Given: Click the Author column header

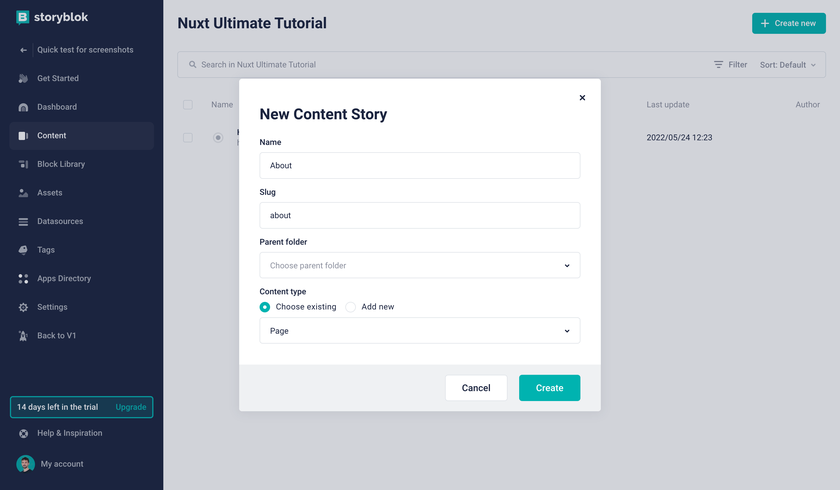Looking at the screenshot, I should pos(807,105).
